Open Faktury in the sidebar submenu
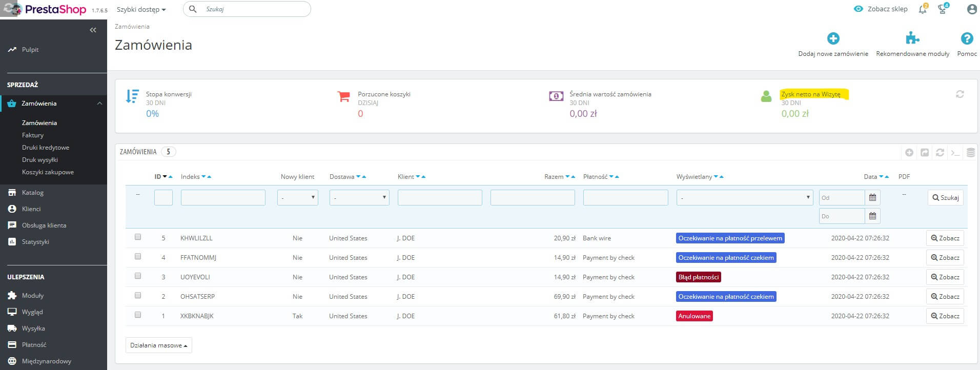Image resolution: width=980 pixels, height=370 pixels. click(x=33, y=135)
